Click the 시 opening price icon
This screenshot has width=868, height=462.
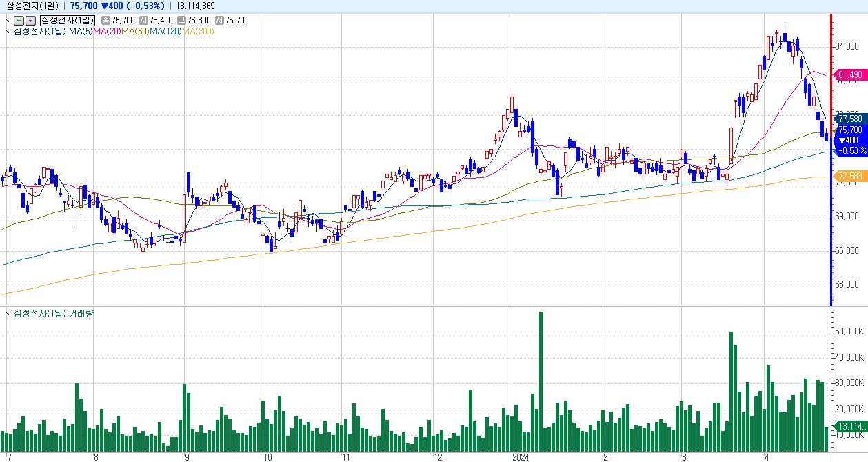pos(143,20)
